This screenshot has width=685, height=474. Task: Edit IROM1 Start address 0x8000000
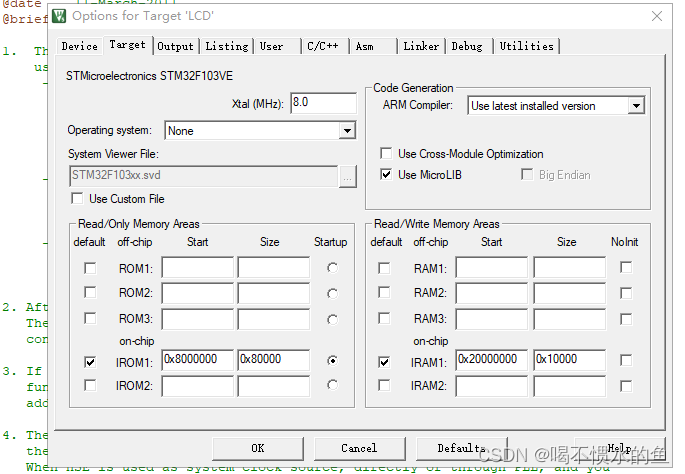[x=198, y=360]
